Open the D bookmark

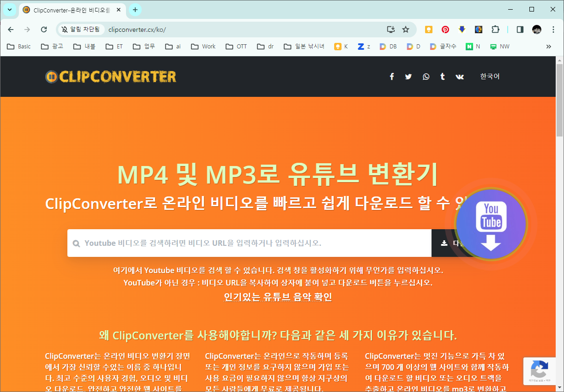click(x=414, y=47)
